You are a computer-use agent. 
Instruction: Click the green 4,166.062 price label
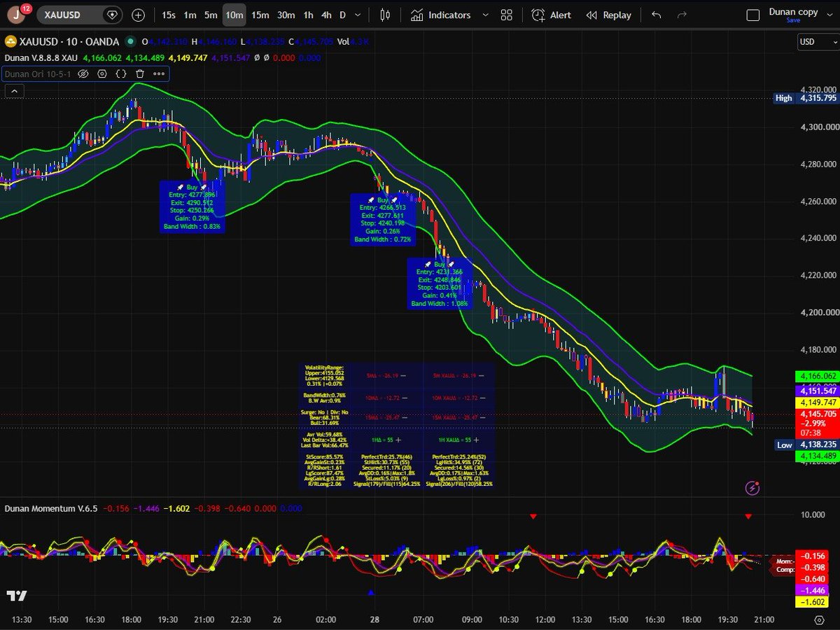click(818, 376)
